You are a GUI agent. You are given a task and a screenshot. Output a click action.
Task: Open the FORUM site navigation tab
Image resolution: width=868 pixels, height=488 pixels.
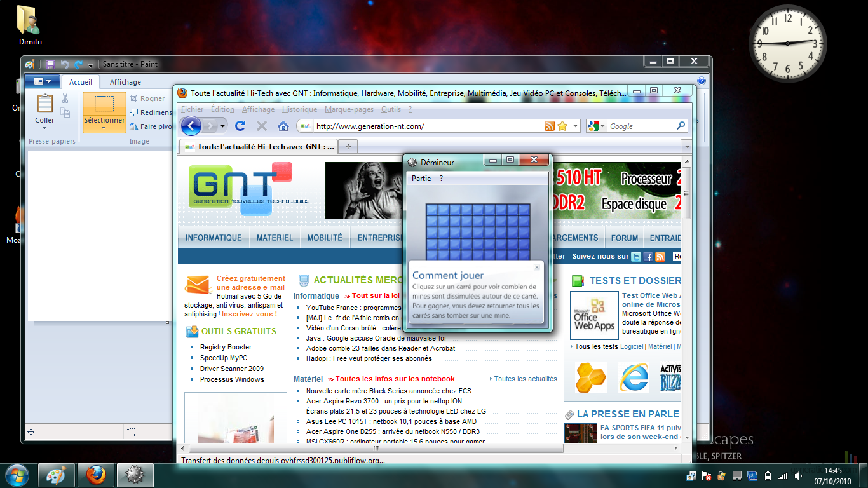pos(625,238)
